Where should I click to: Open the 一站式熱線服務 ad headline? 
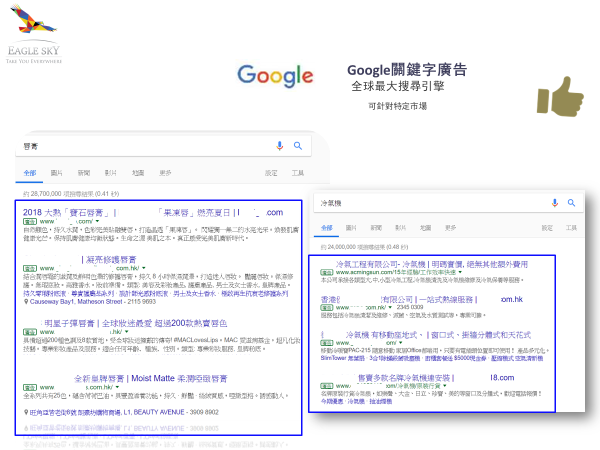tap(421, 299)
